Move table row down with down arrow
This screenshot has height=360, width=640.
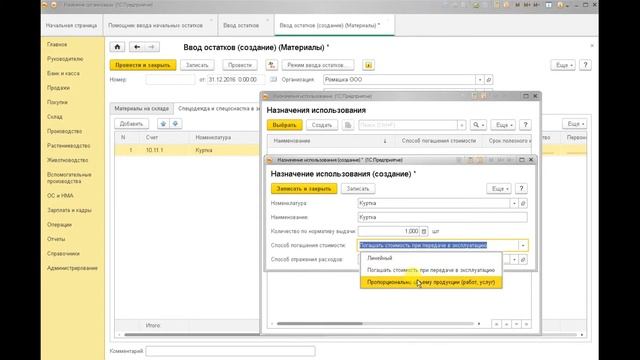click(x=176, y=124)
